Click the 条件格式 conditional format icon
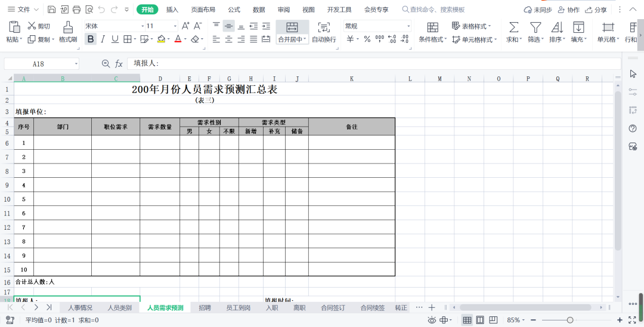 pyautogui.click(x=432, y=27)
